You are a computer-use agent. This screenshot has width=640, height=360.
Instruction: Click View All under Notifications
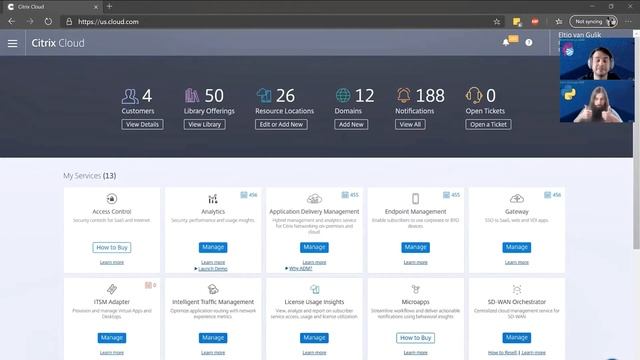[410, 124]
